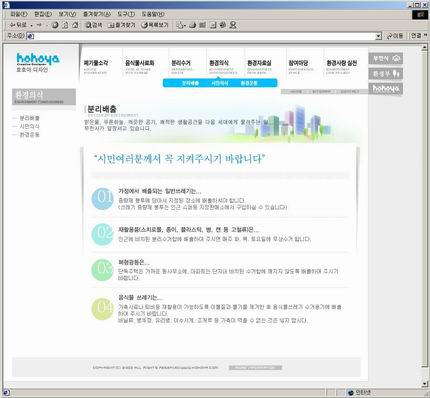This screenshot has height=398, width=430.
Task: Open the Favorites (즐겨찾기) toolbar button
Action: (x=122, y=25)
